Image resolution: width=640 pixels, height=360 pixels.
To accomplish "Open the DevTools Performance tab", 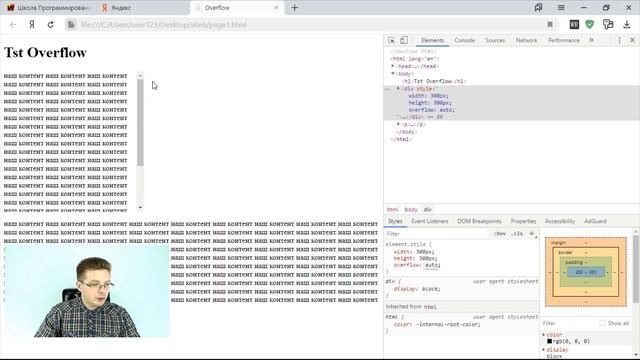I will (x=564, y=40).
